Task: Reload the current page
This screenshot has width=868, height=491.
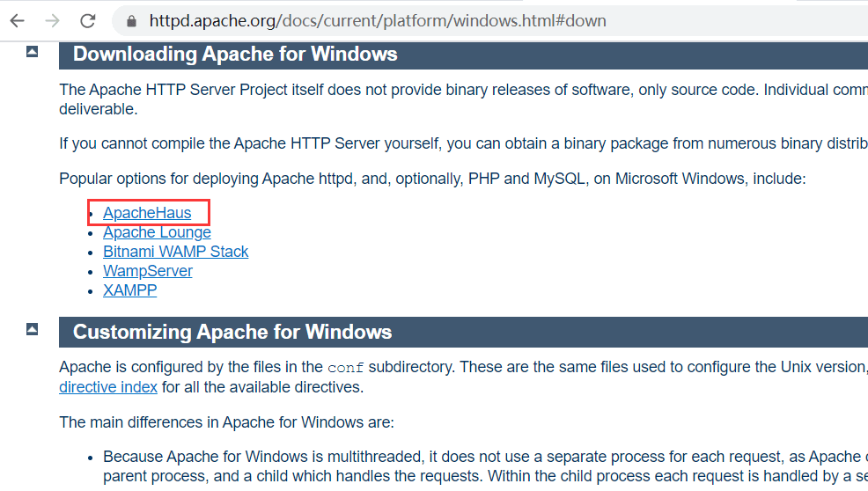Action: pyautogui.click(x=87, y=20)
